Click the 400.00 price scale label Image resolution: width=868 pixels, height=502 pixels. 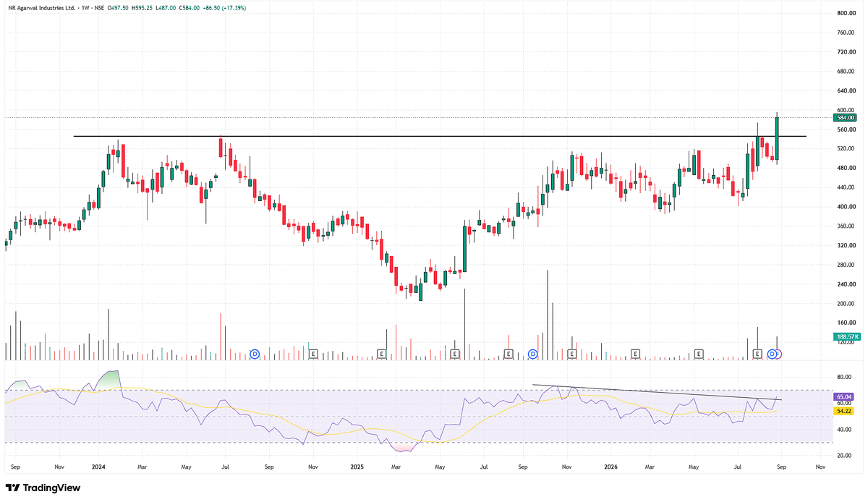(x=846, y=207)
